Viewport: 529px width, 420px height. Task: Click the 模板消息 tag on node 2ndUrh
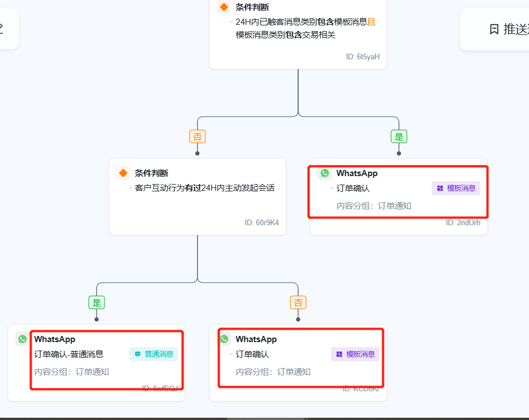click(456, 188)
